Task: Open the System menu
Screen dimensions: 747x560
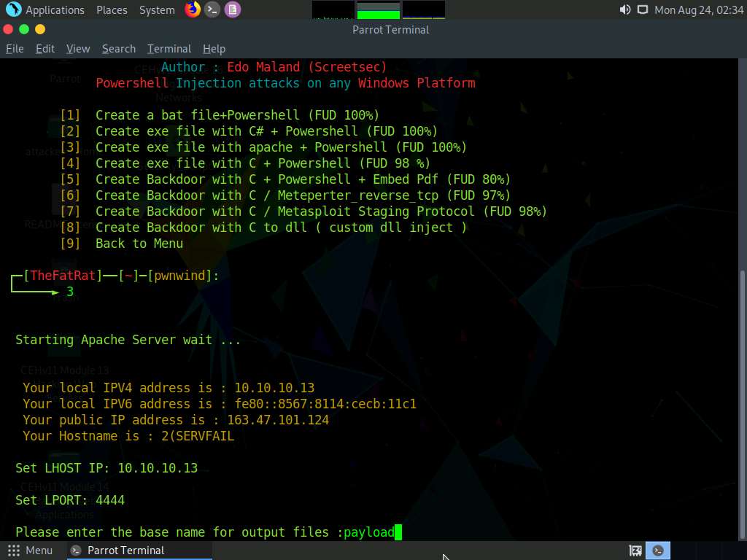Action: pos(157,10)
